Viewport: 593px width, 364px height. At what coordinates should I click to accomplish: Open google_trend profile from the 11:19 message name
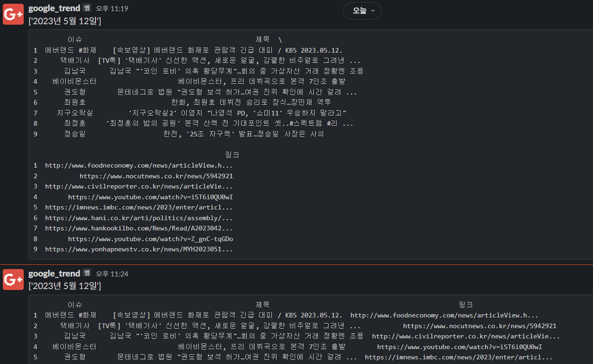pos(54,8)
